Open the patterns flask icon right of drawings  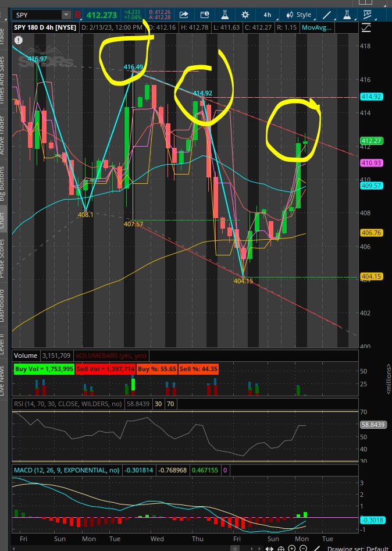tap(347, 15)
